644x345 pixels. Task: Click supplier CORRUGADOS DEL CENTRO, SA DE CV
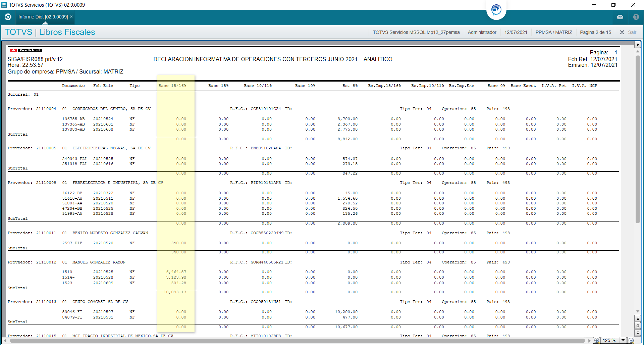tap(111, 109)
